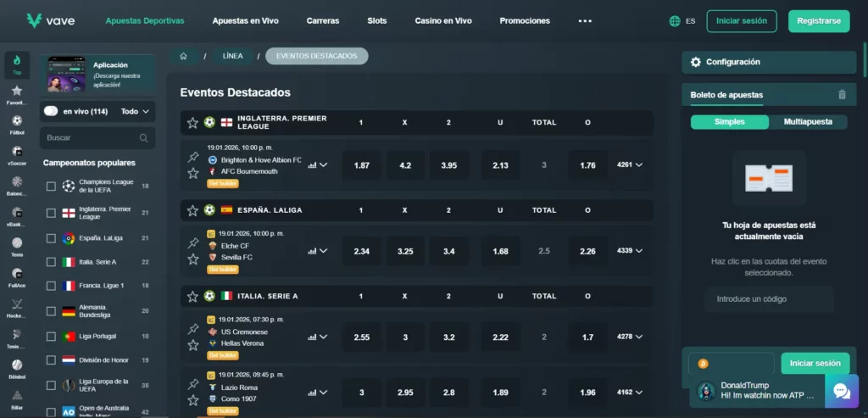
Task: Favorite the Brighton vs Bournemouth match
Action: pyautogui.click(x=192, y=173)
